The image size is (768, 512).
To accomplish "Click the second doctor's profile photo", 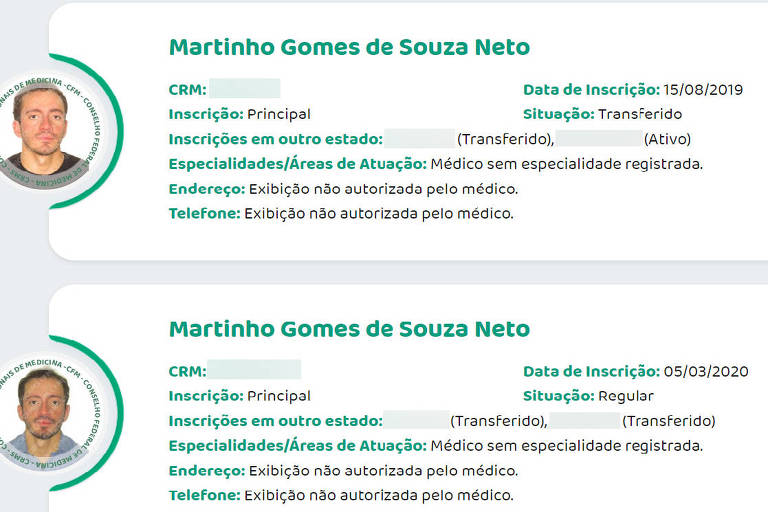I will (43, 414).
